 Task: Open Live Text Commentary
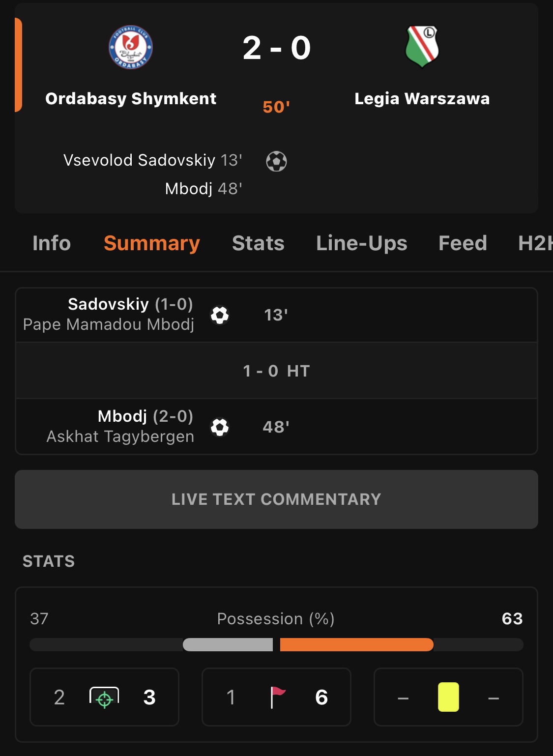[x=276, y=499]
